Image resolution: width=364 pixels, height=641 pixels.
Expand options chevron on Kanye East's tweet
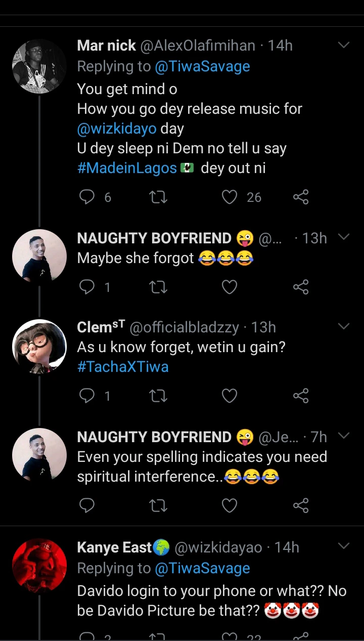click(x=344, y=546)
